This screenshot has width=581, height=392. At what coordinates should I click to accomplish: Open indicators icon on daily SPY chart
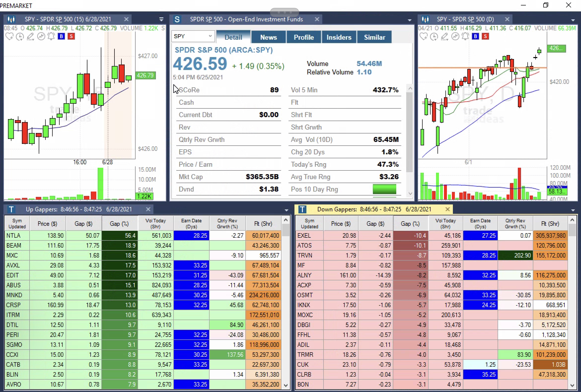[455, 36]
